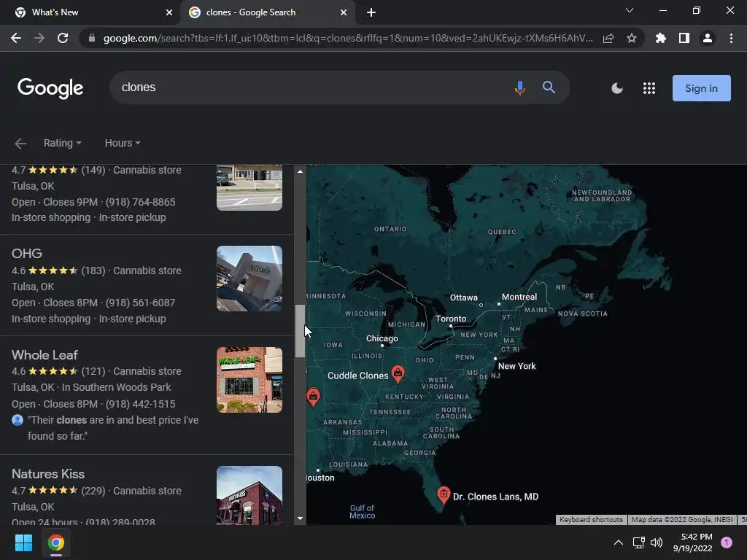Switch to the What's New tab

90,12
